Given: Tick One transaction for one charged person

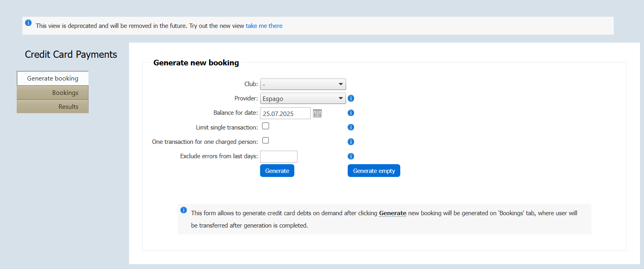Looking at the screenshot, I should tap(266, 140).
